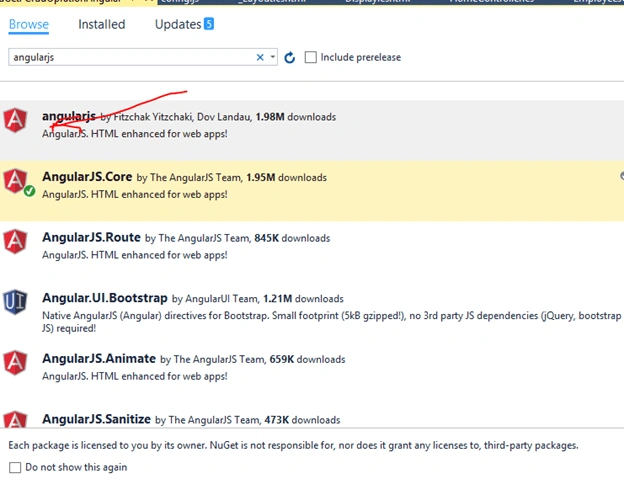
Task: Click the green installed checkmark on AngularJS.Core
Action: 29,191
